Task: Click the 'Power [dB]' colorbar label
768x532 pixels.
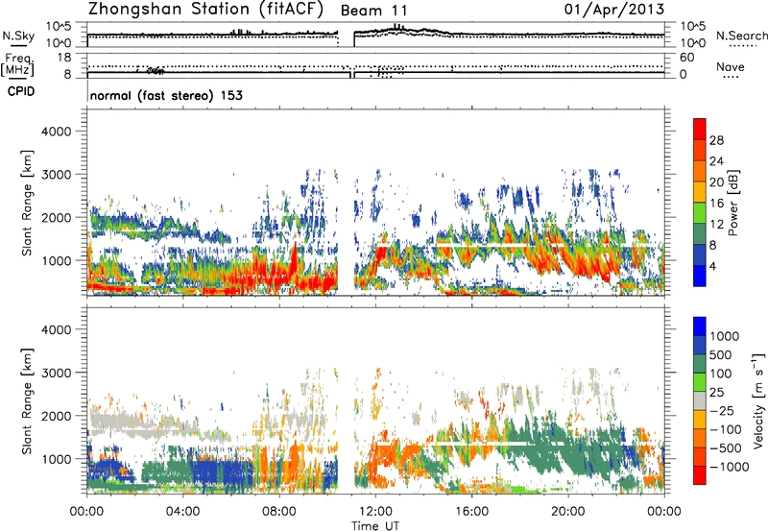Action: 732,203
